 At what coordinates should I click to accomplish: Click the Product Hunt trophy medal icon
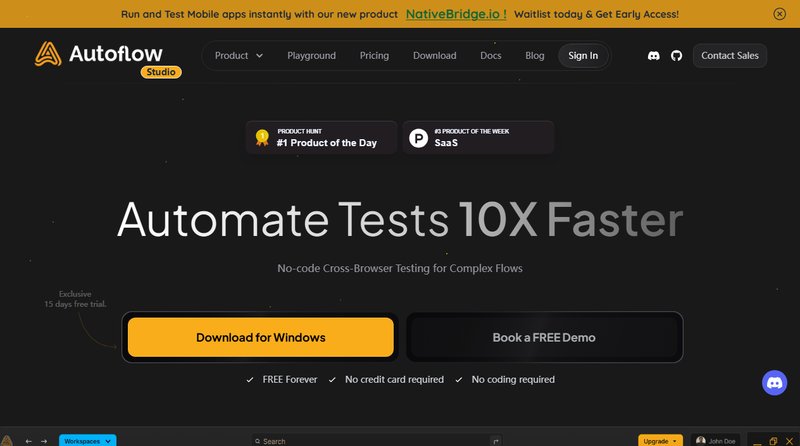click(x=262, y=137)
